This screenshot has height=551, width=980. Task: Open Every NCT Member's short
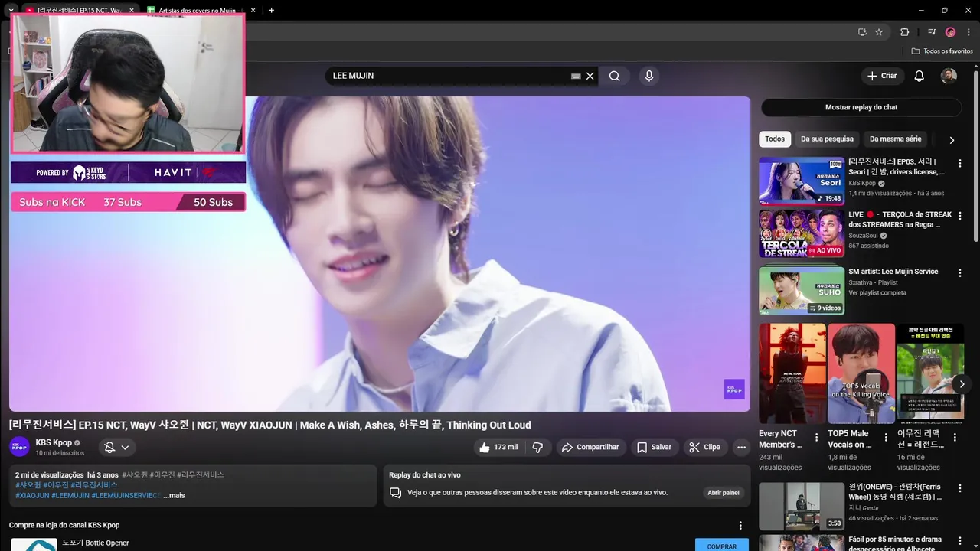[792, 373]
